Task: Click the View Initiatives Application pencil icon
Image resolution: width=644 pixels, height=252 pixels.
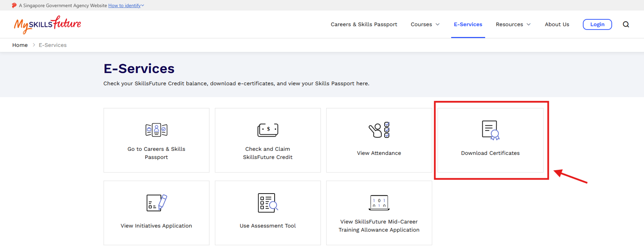Action: pos(156,203)
